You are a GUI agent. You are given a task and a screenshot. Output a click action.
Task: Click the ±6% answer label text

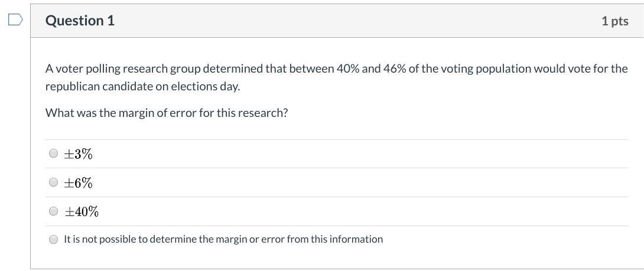pyautogui.click(x=78, y=183)
